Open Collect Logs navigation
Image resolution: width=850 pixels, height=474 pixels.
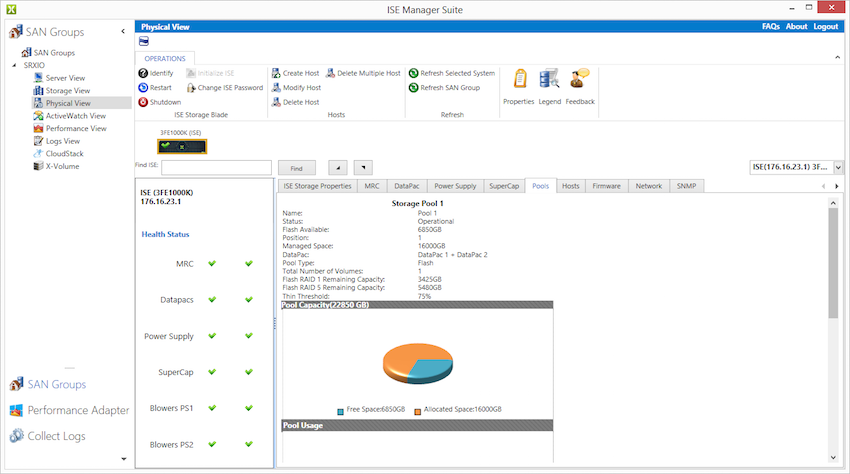(x=48, y=436)
